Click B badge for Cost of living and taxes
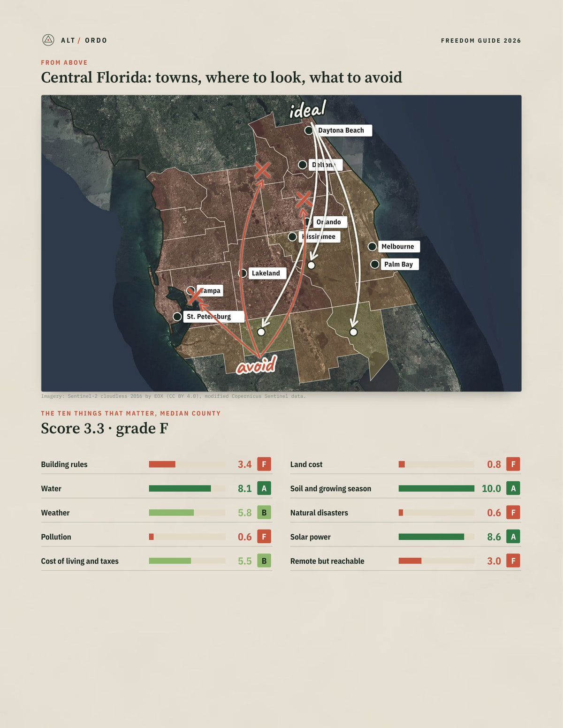The image size is (563, 728). click(264, 561)
